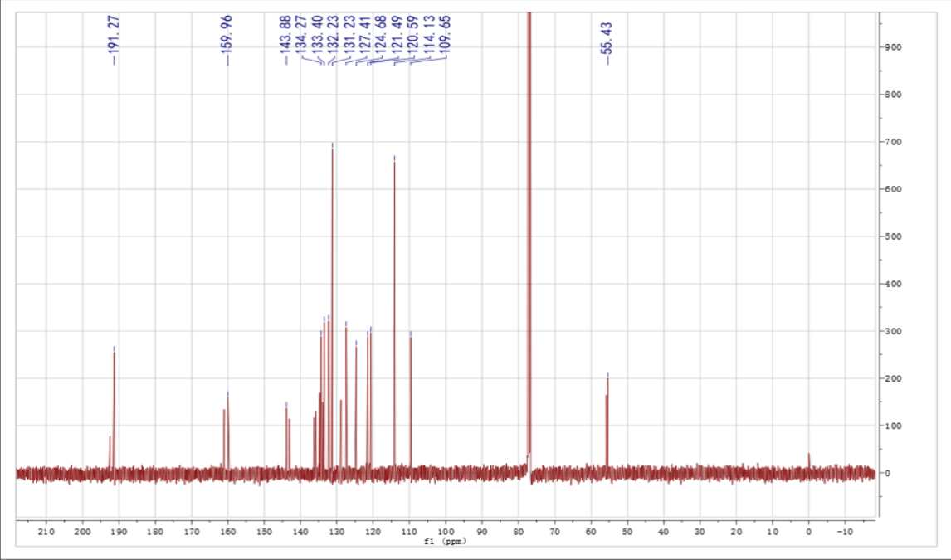Select the 210 ppm axis tick label

46,531
